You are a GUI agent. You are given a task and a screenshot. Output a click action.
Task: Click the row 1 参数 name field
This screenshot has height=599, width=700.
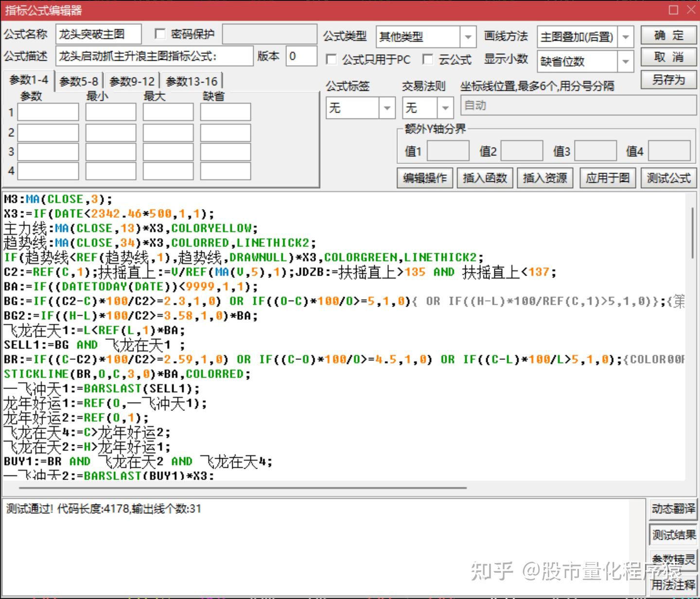[48, 112]
